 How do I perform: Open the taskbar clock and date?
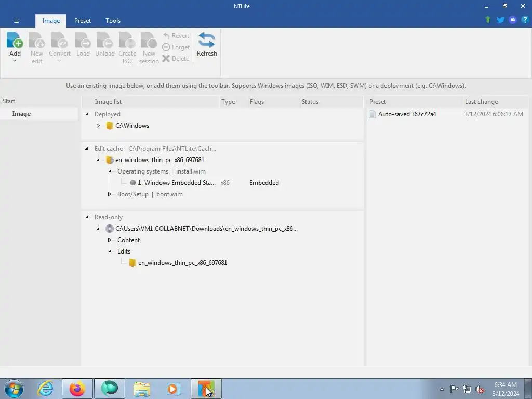click(x=506, y=389)
